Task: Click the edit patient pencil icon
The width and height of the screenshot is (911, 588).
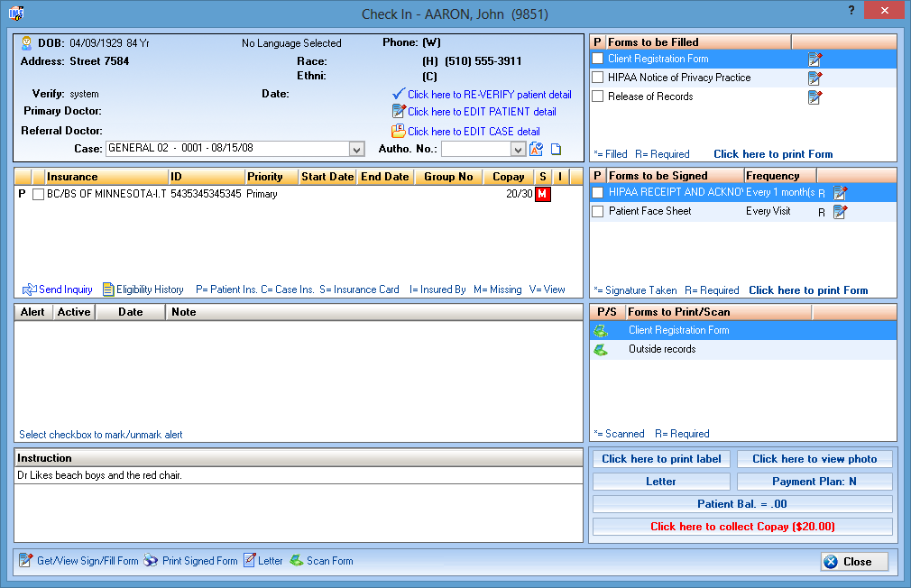Action: pos(399,111)
